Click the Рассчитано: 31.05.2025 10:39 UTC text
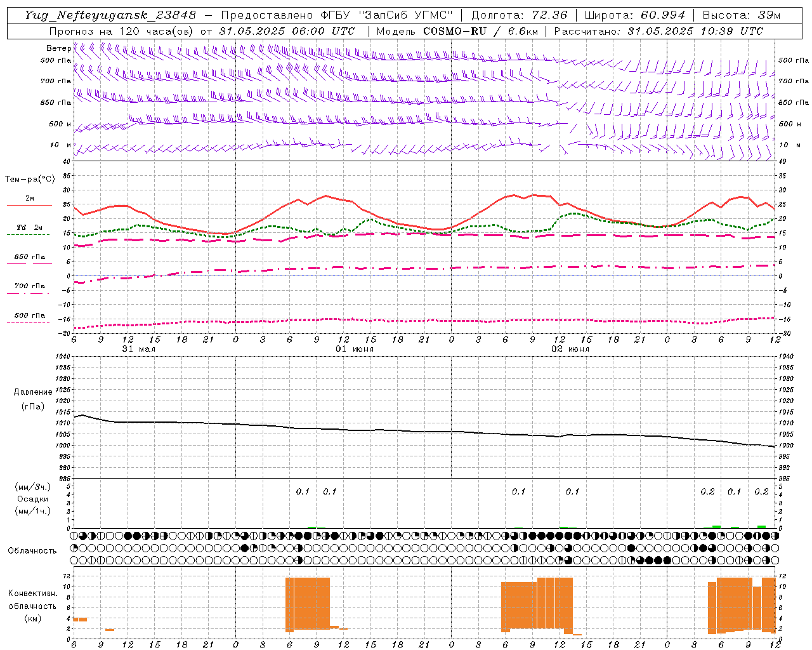812x650 pixels. (658, 31)
